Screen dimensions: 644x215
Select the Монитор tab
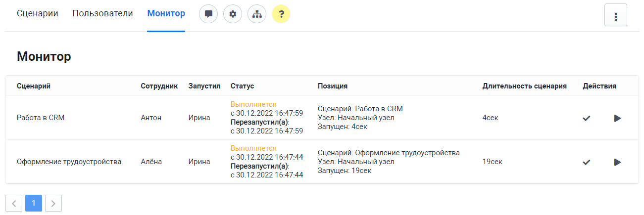click(166, 14)
